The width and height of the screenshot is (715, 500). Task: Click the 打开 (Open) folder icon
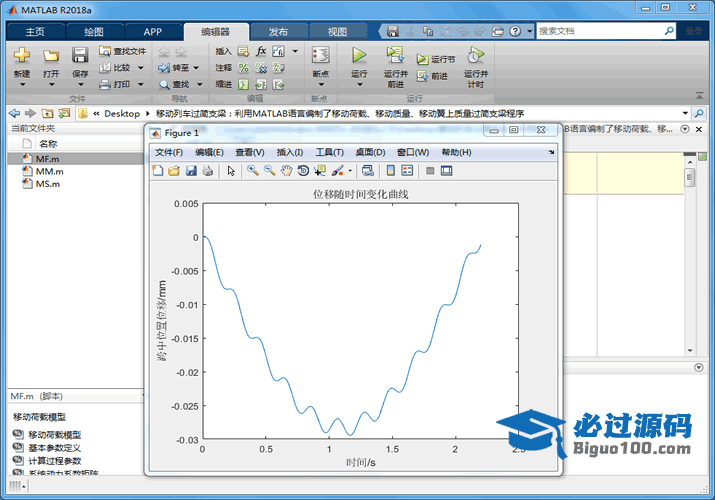51,56
